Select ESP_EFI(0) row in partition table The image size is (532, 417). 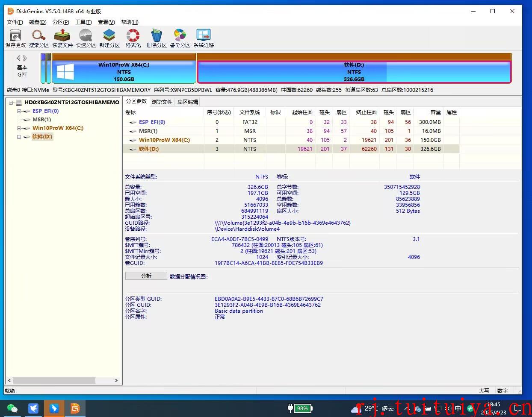(x=291, y=122)
